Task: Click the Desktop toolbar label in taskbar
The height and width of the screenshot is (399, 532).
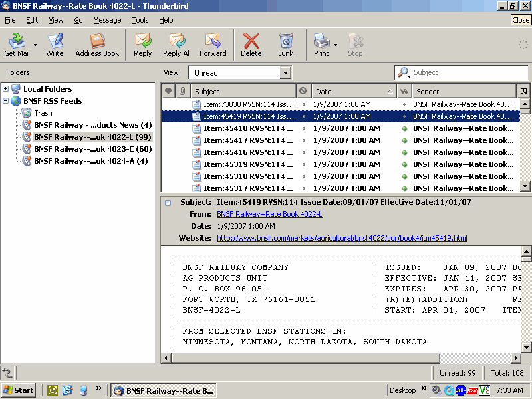Action: (402, 390)
